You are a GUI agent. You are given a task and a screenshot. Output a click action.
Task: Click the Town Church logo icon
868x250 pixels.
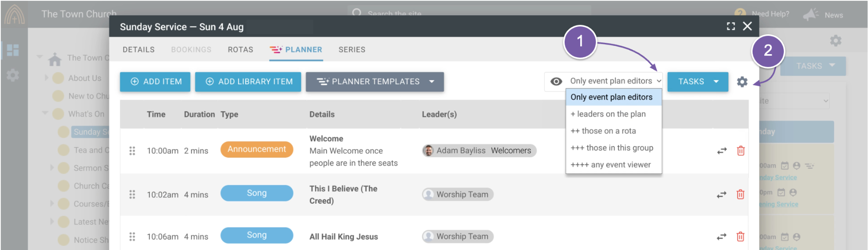(x=14, y=14)
